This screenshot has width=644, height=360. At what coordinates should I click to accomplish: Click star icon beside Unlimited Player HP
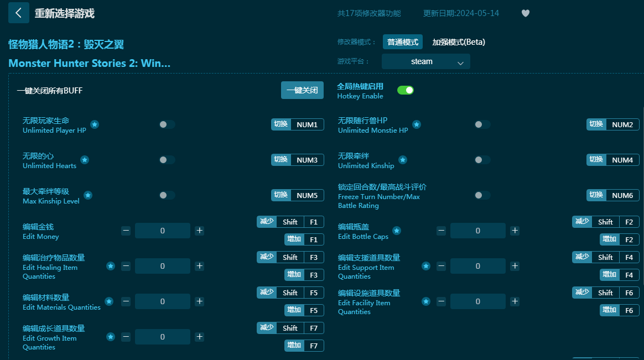click(95, 124)
